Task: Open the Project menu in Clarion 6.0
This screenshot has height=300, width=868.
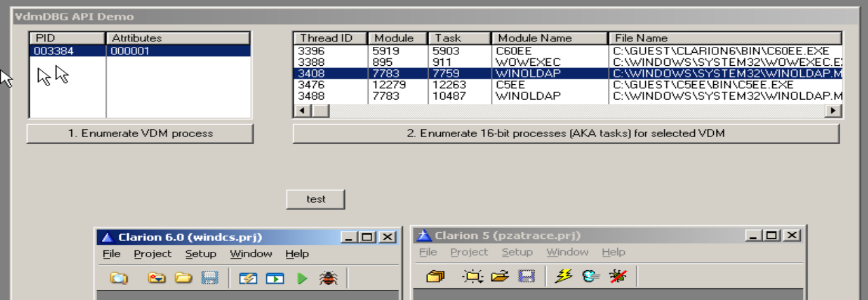Action: (x=152, y=254)
